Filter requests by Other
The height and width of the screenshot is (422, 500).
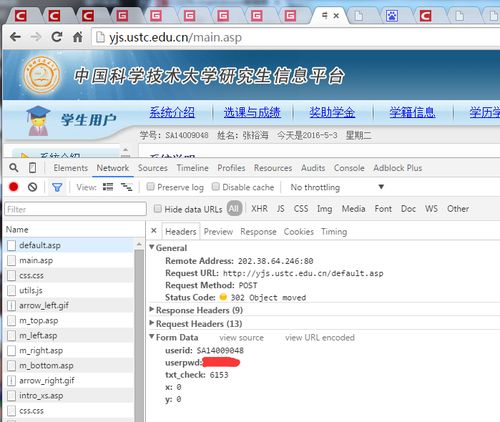pos(458,209)
